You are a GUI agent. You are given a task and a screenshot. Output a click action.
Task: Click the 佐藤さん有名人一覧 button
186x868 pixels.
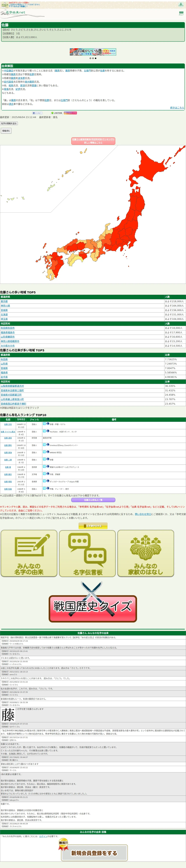pyautogui.click(x=93, y=500)
